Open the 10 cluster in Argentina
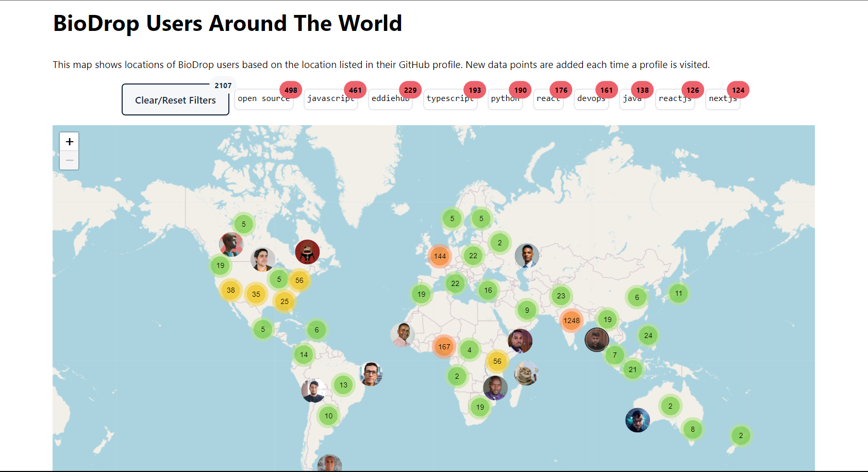 point(328,416)
